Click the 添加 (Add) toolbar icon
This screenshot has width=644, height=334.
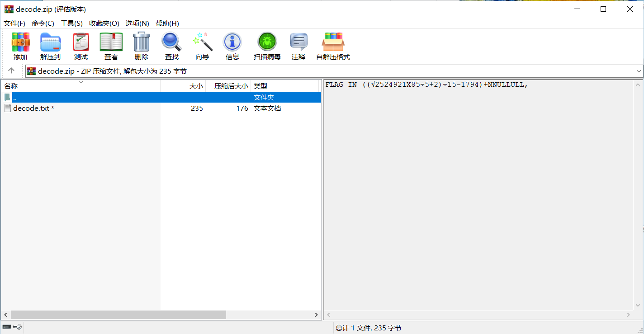(x=20, y=42)
